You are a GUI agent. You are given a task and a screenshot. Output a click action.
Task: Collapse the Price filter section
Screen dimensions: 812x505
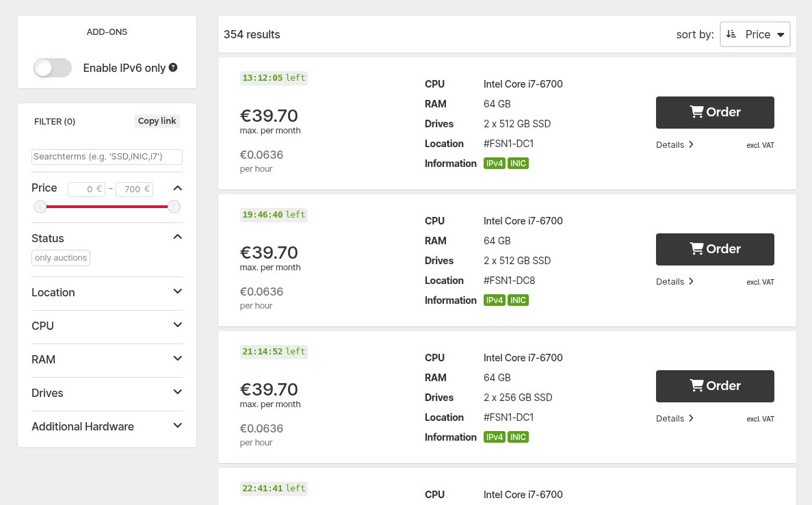[x=178, y=188]
